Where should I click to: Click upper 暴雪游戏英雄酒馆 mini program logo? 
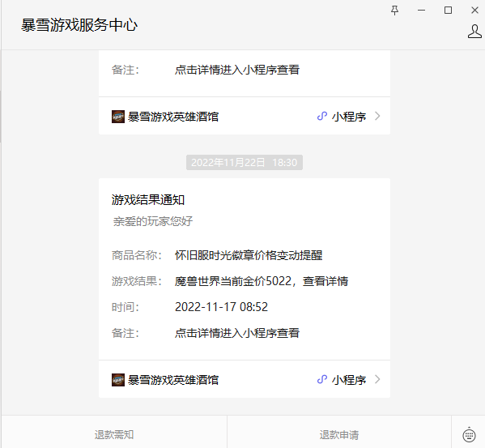(118, 117)
